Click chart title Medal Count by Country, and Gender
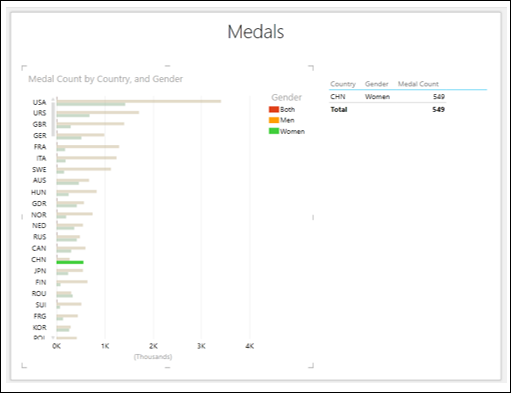The height and width of the screenshot is (394, 512). point(105,79)
